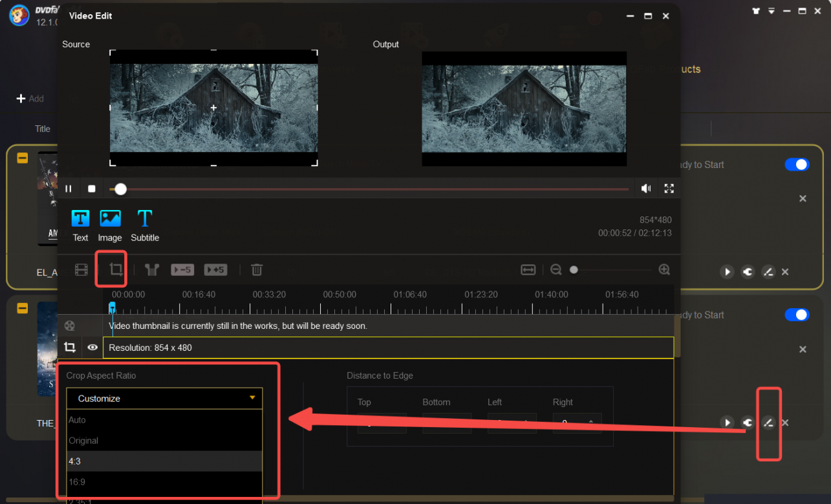Image resolution: width=831 pixels, height=504 pixels.
Task: Click the Add button to add source
Action: click(30, 99)
